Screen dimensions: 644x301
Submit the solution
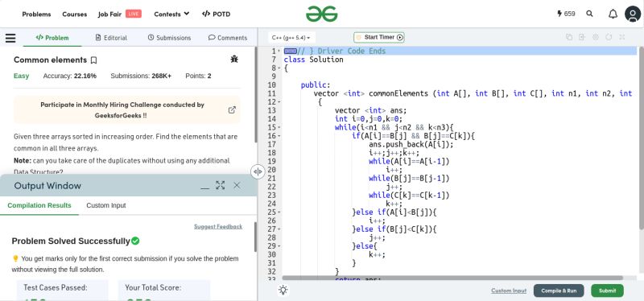click(607, 291)
